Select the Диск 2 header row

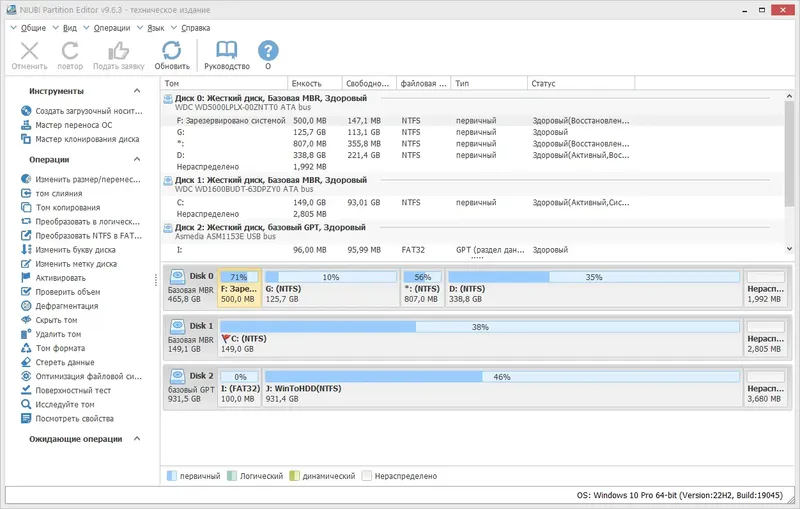click(473, 232)
